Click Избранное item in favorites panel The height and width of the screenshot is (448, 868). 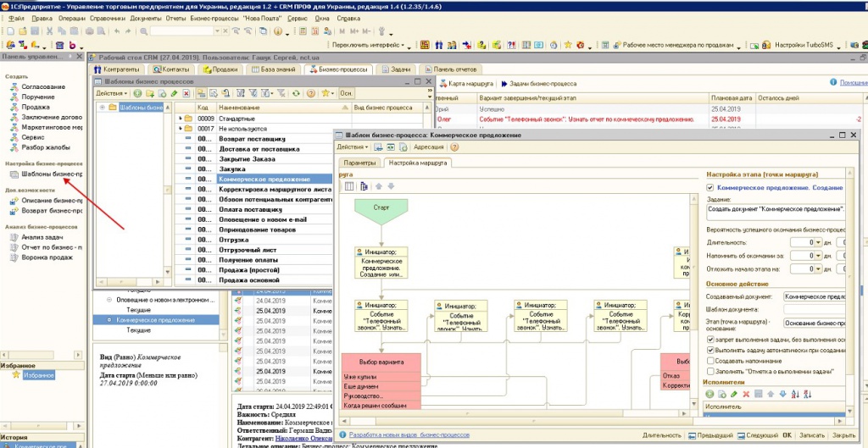click(38, 375)
